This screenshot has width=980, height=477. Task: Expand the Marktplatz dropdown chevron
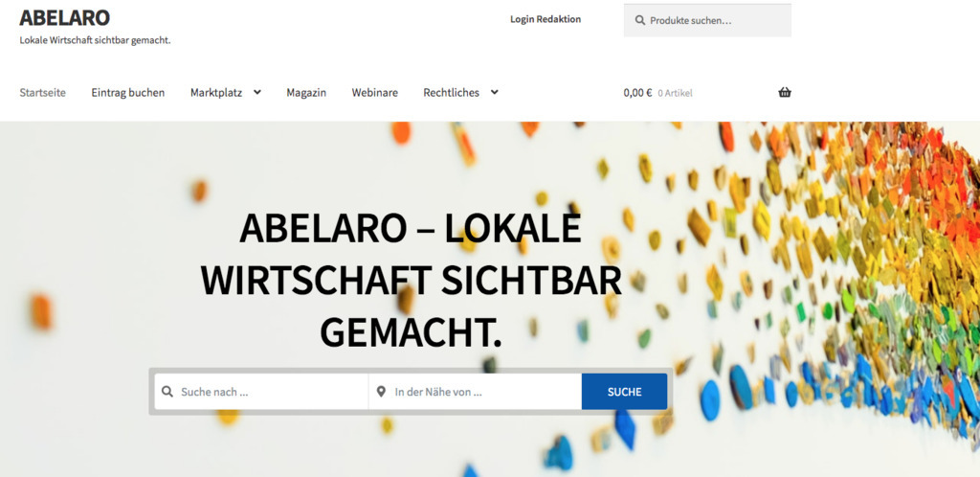256,93
